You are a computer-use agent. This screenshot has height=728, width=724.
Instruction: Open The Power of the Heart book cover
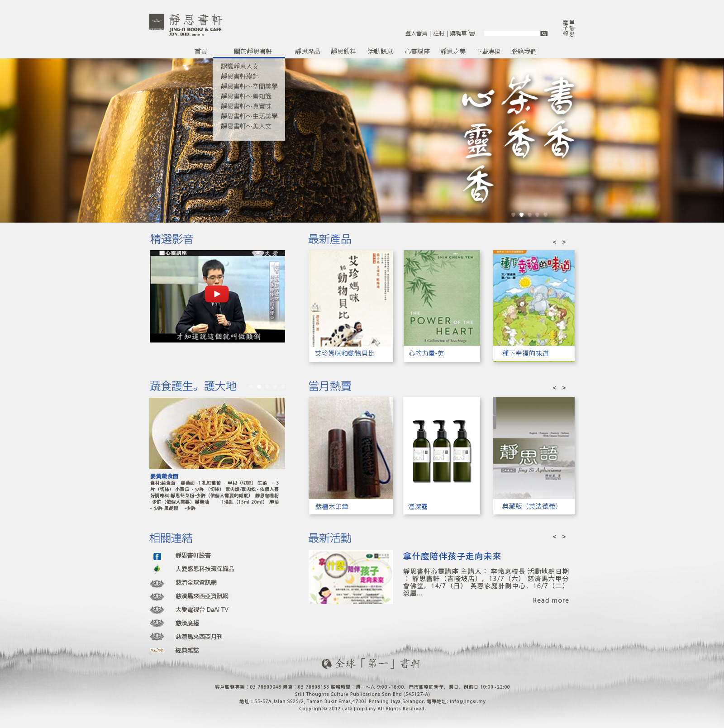[442, 298]
